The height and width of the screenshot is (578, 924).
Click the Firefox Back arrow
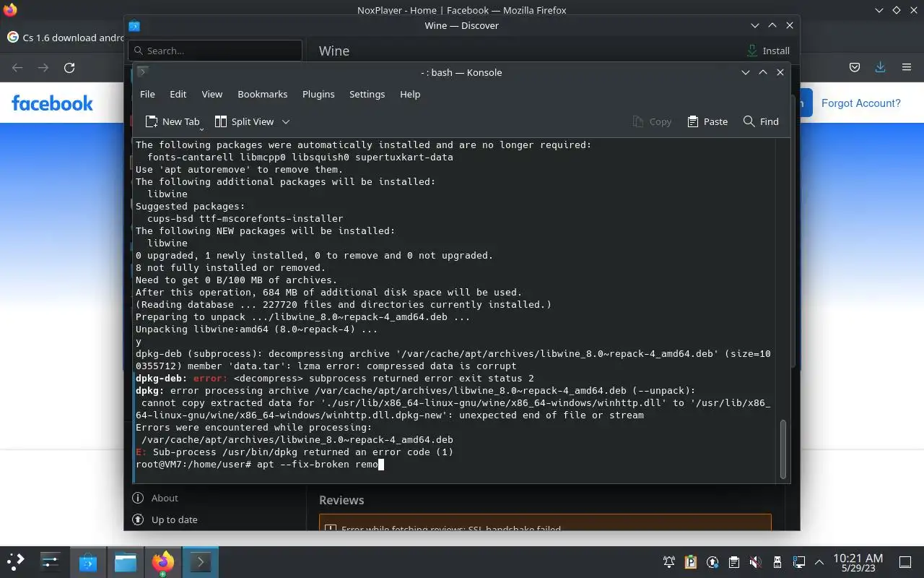17,67
